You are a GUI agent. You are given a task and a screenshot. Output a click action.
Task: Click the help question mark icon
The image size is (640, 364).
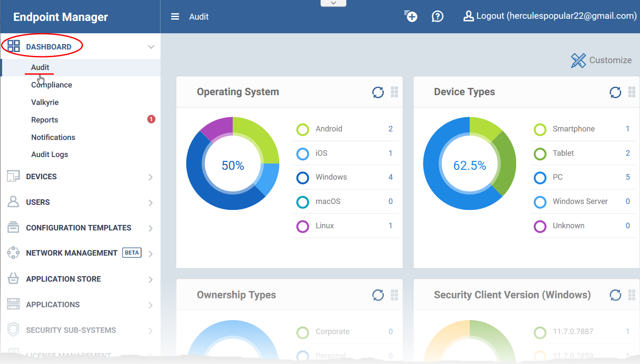click(437, 16)
